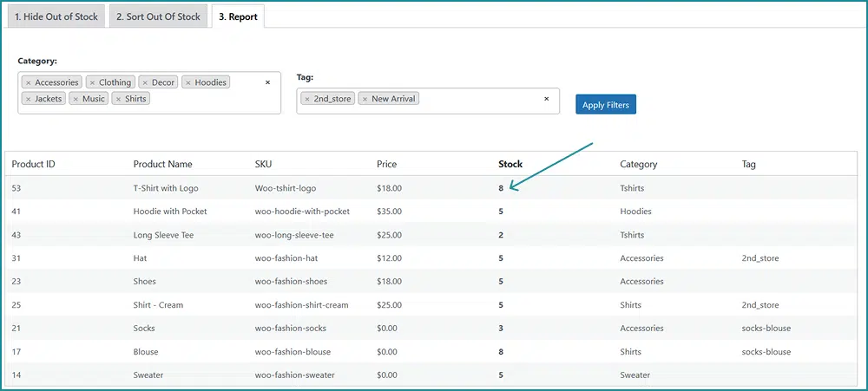Open the Hide Out of Stock tab
The height and width of the screenshot is (391, 868).
point(56,16)
